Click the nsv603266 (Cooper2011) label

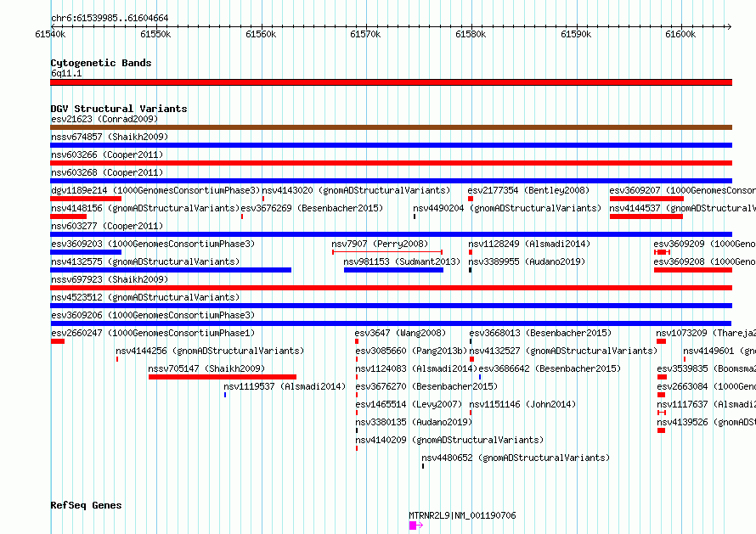107,155
